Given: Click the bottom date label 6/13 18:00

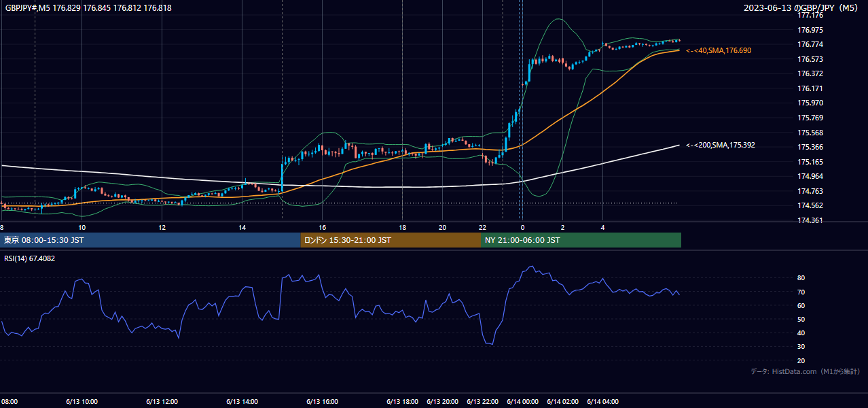Looking at the screenshot, I should [x=402, y=402].
